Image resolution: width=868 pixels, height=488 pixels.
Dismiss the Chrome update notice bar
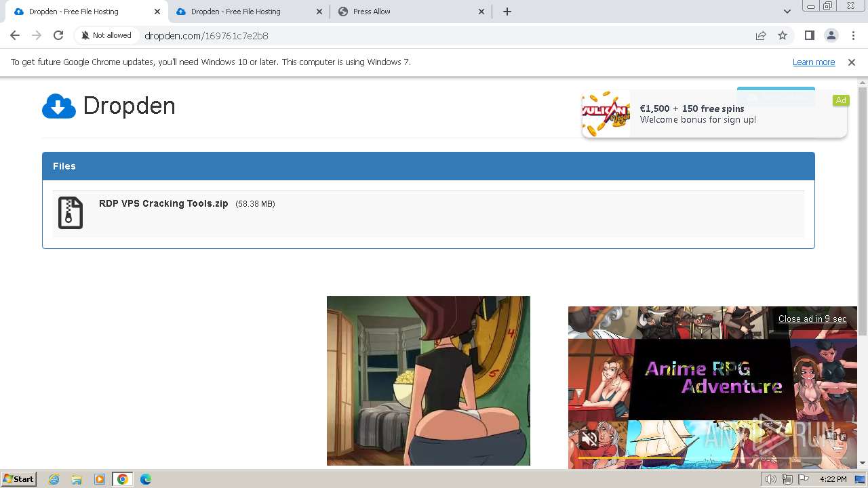pos(852,62)
